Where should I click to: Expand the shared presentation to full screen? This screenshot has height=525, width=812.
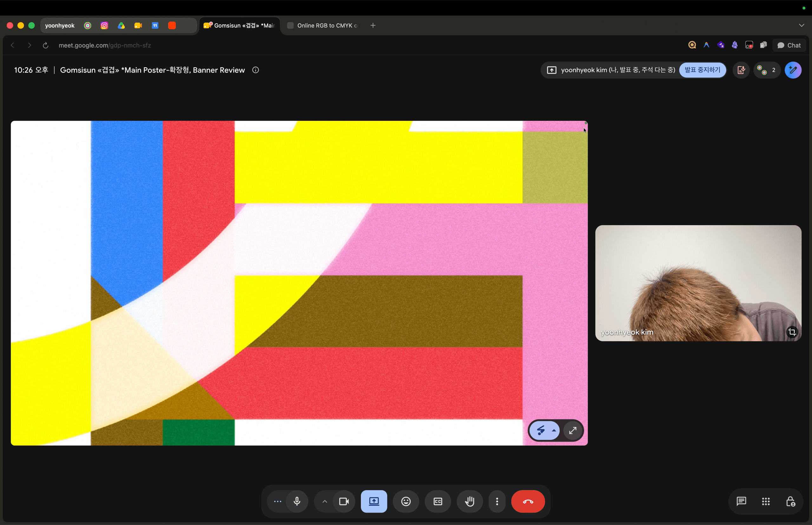click(573, 430)
